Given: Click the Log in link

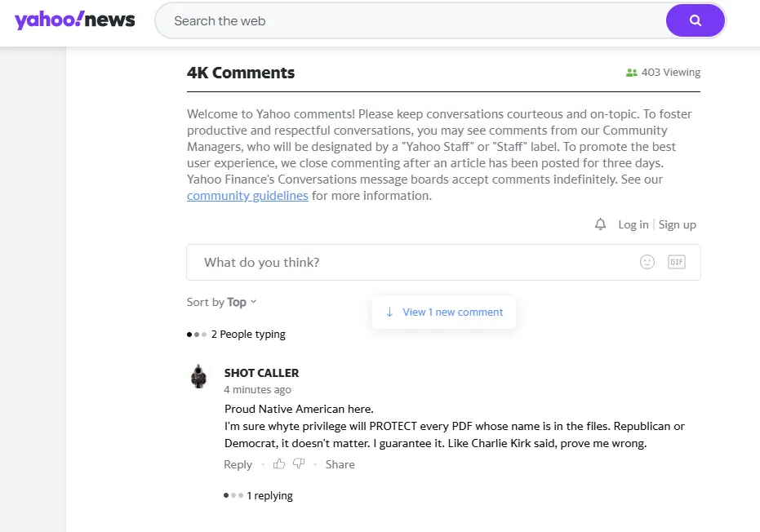Looking at the screenshot, I should point(633,224).
